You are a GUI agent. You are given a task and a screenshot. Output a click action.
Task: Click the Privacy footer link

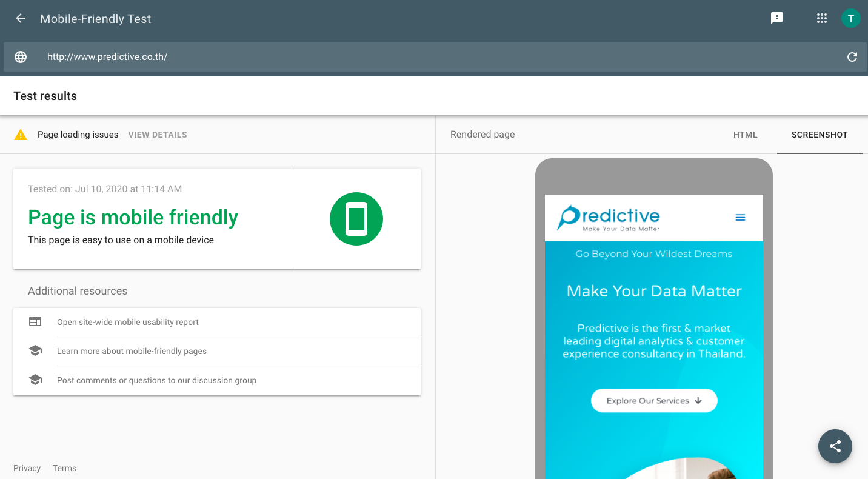[27, 468]
